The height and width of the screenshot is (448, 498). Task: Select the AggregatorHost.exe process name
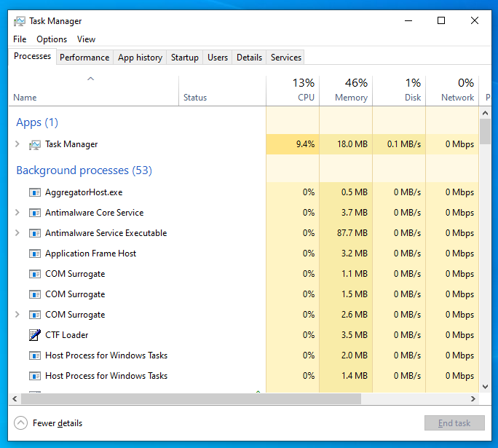(x=84, y=192)
